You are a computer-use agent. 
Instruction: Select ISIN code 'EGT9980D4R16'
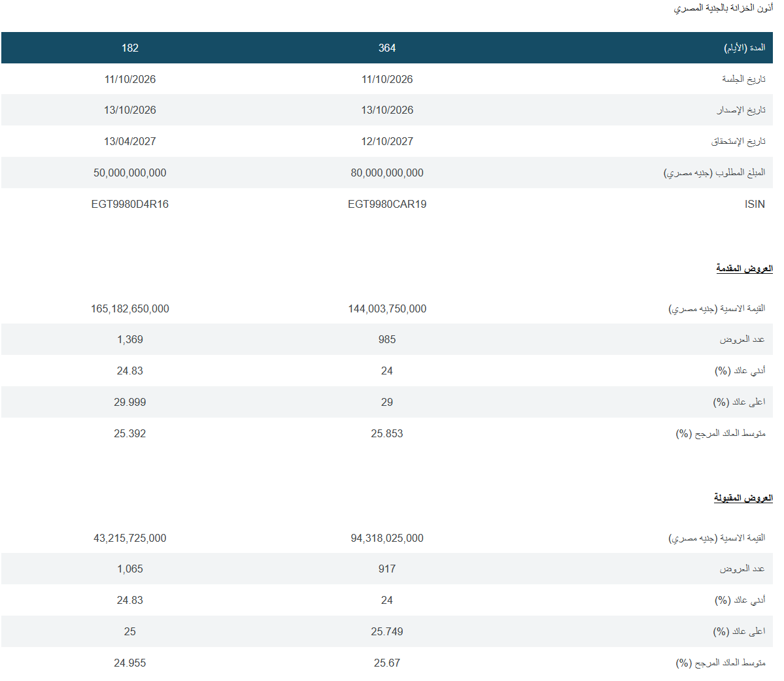(x=130, y=205)
